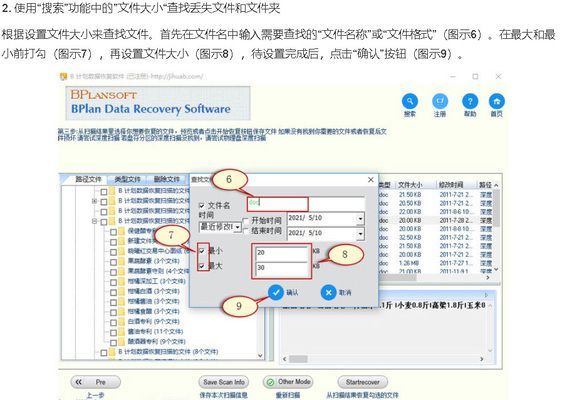Cancel search with the blue X icon

[328, 292]
